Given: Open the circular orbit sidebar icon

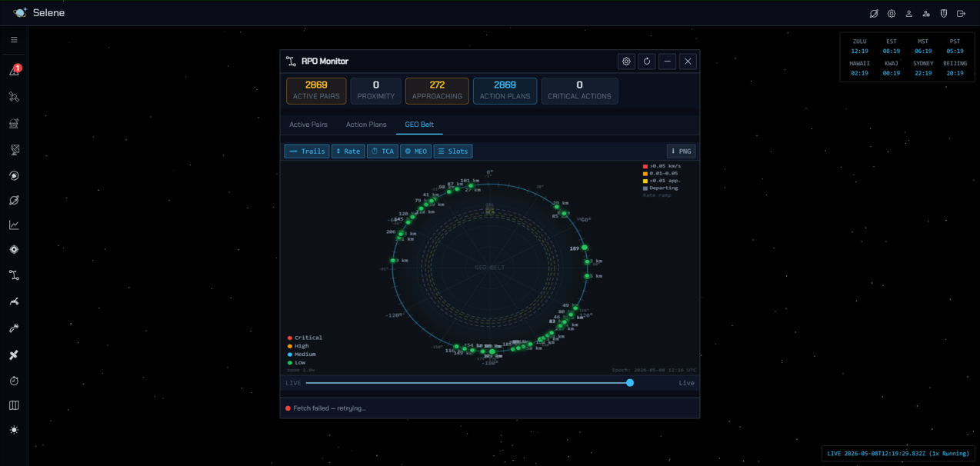Looking at the screenshot, I should pos(14,175).
